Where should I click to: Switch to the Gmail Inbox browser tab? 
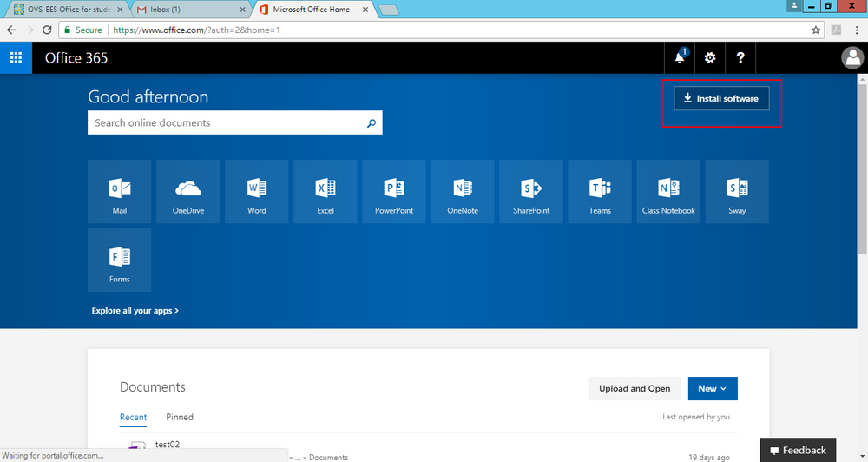[x=188, y=10]
